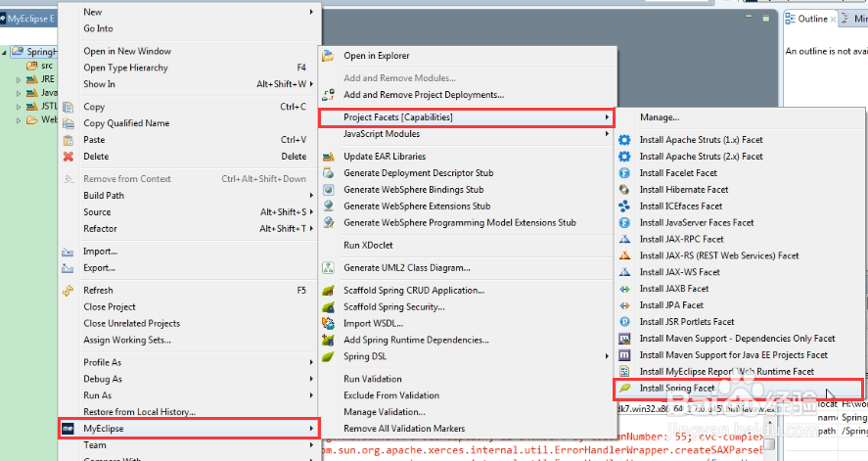Click the Generate UML2 Class Diagram icon

pyautogui.click(x=328, y=268)
